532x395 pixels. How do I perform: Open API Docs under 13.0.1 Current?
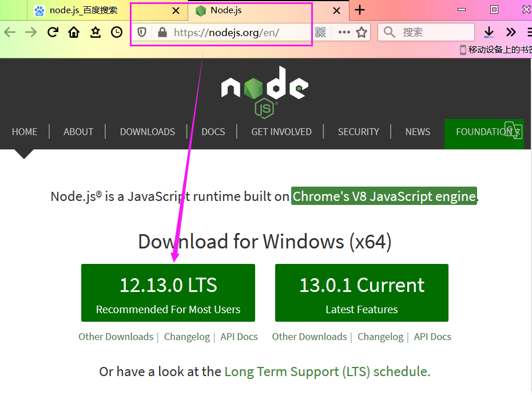click(432, 337)
